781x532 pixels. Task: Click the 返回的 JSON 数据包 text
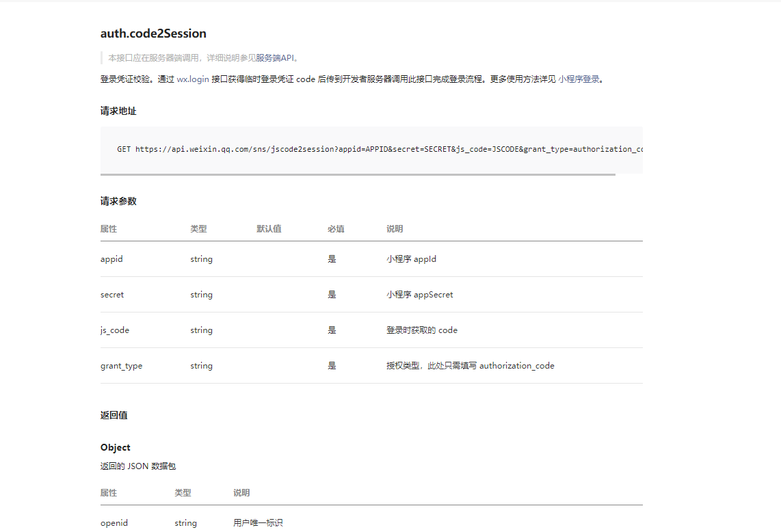tap(138, 466)
